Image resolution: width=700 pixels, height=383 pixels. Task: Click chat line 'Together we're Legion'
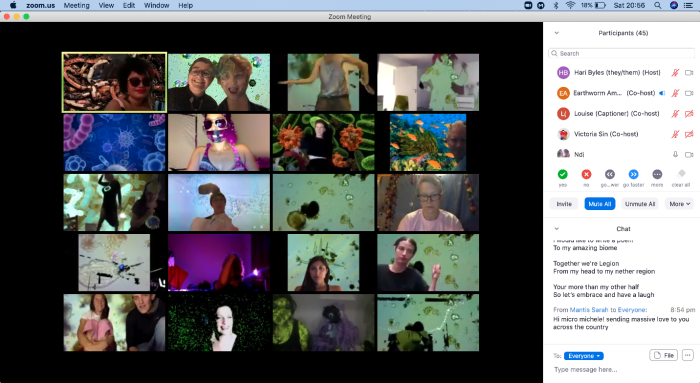pos(586,263)
